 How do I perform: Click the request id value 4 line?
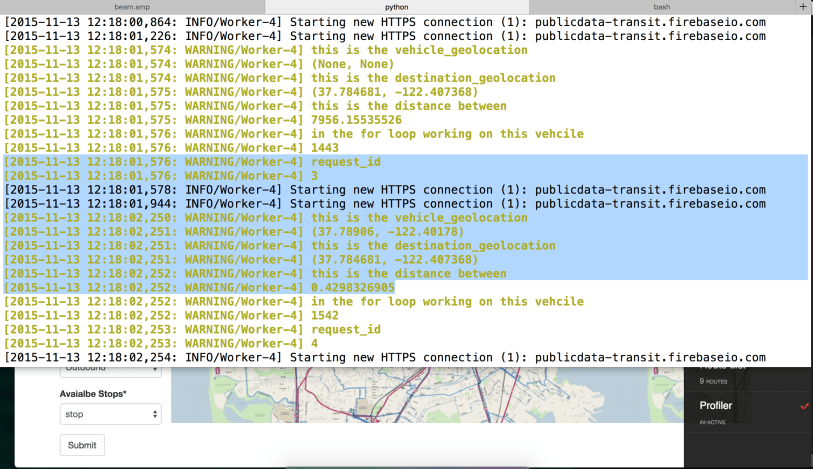pyautogui.click(x=161, y=344)
